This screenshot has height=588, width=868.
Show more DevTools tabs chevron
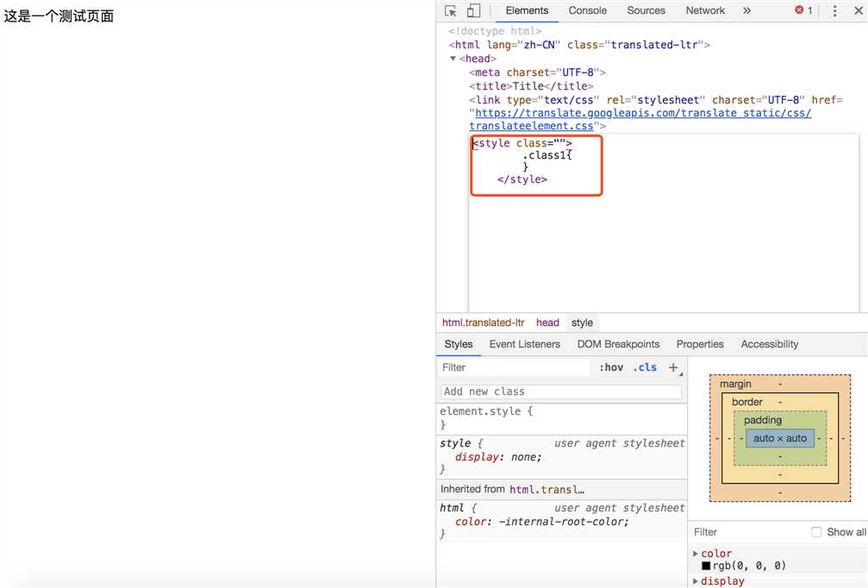746,10
